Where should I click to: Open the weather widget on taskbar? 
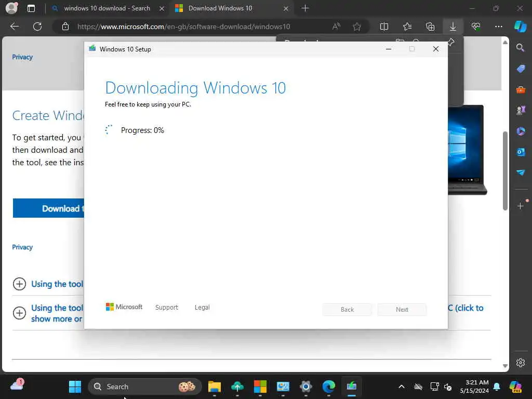(x=17, y=385)
